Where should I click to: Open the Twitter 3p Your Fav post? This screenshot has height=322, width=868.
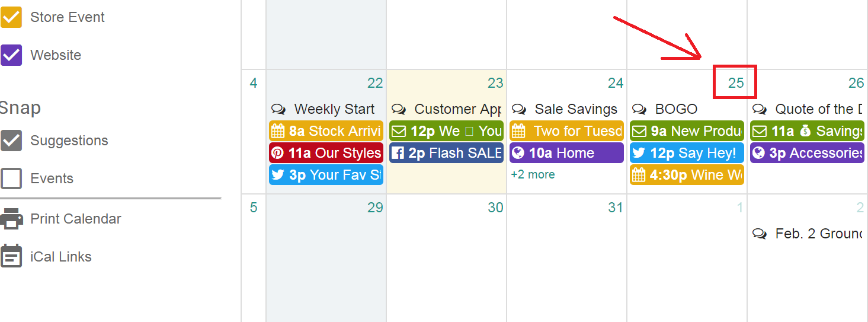326,175
